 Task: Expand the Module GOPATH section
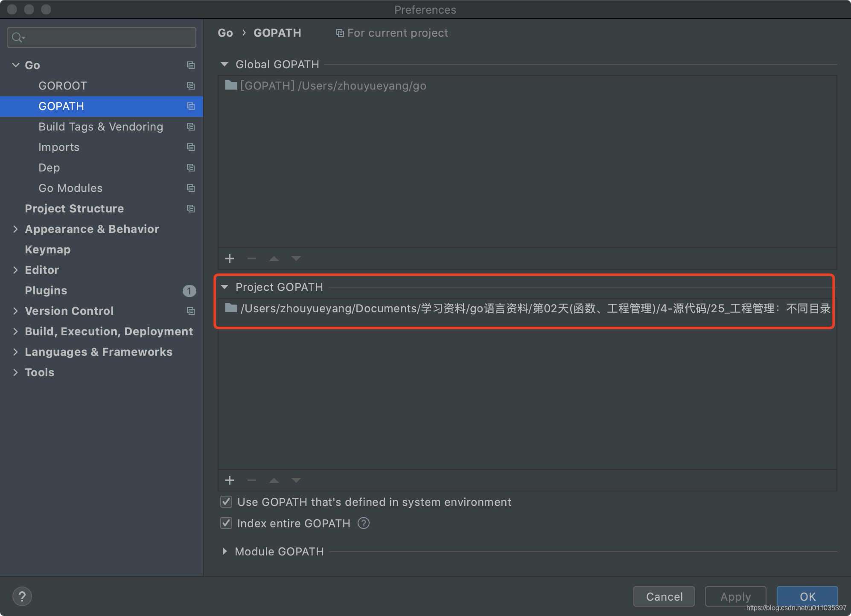[230, 551]
